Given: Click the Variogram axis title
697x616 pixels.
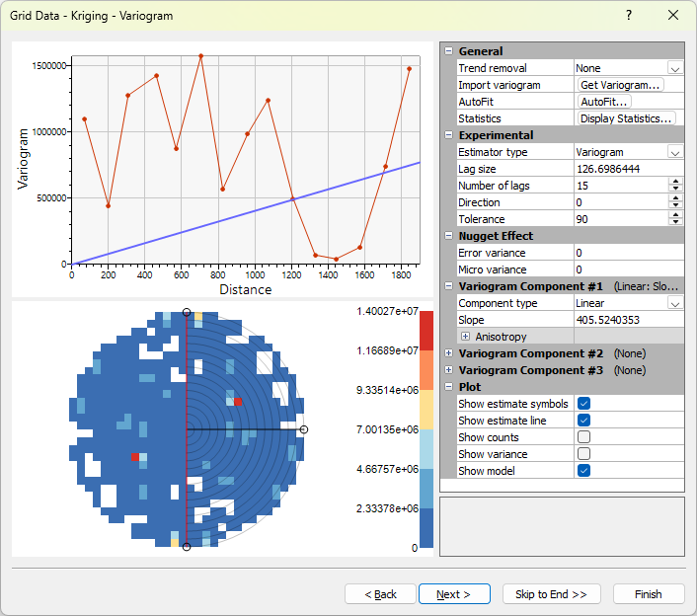Looking at the screenshot, I should point(23,159).
